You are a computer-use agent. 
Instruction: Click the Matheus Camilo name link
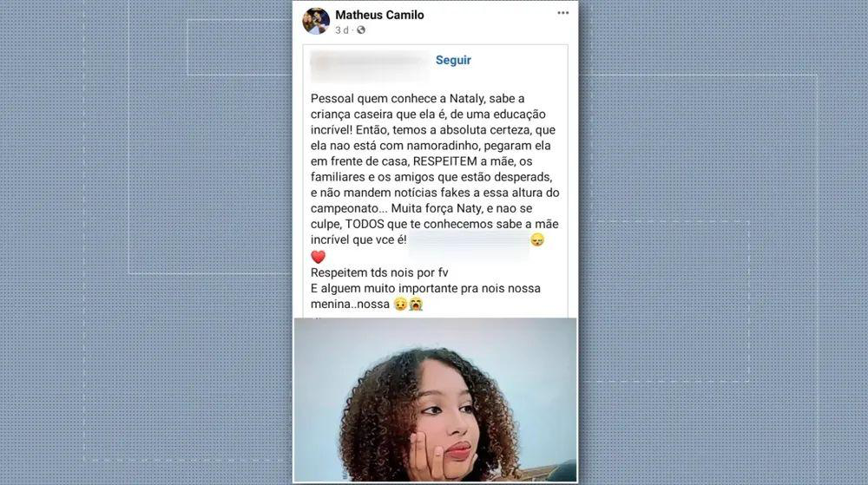point(380,15)
